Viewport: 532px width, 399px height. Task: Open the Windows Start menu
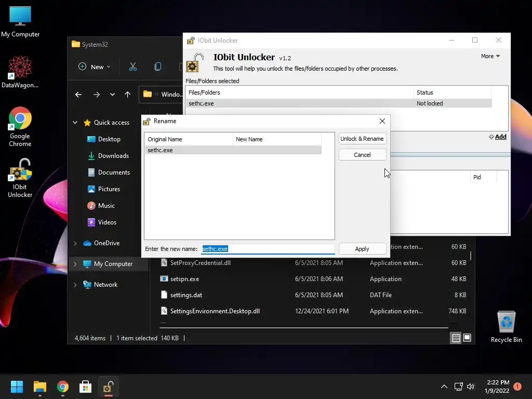click(17, 387)
